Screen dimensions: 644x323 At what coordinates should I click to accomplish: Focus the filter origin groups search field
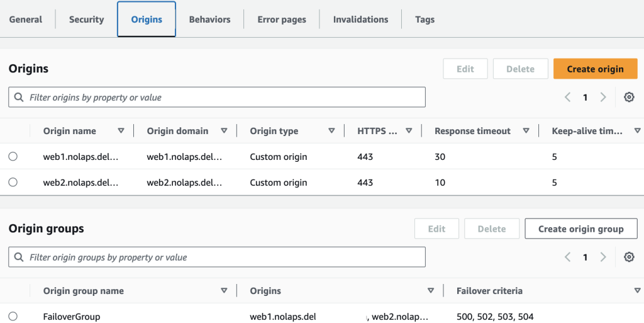point(217,258)
